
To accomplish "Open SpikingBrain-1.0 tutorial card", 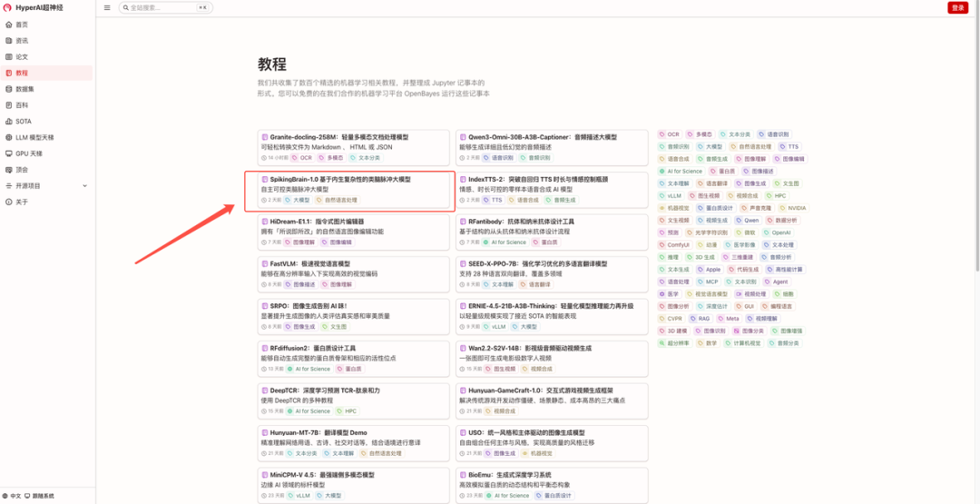I will point(349,190).
